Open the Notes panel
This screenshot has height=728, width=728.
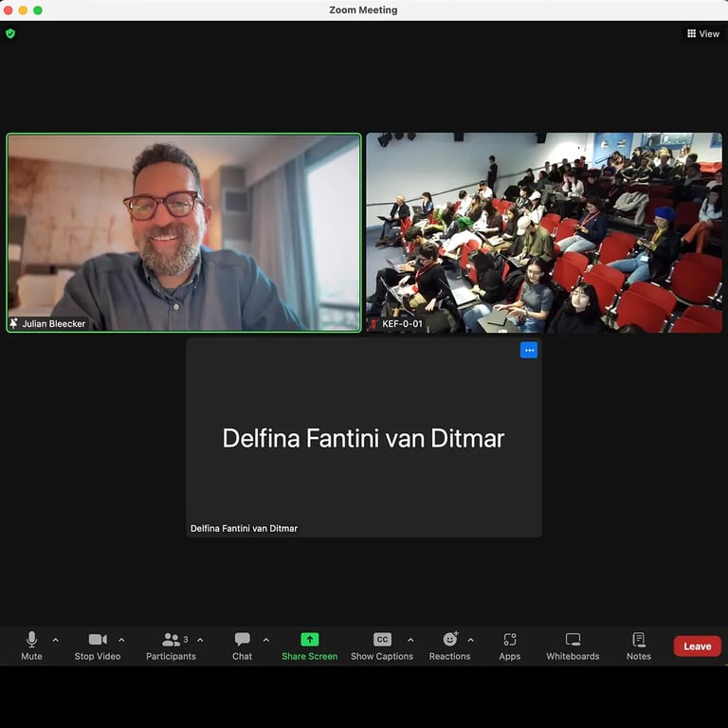click(x=639, y=646)
